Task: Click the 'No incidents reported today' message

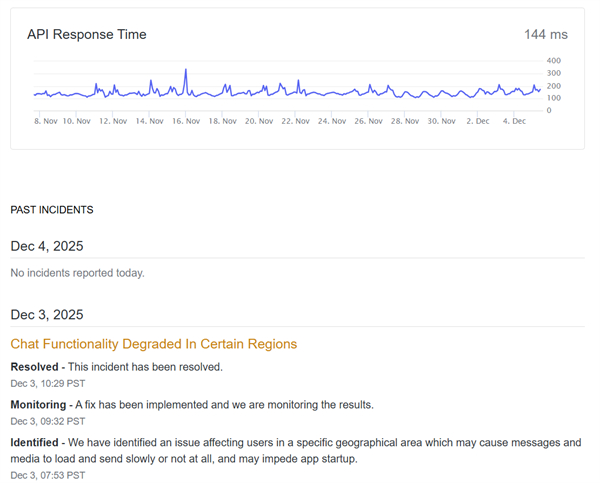Action: pyautogui.click(x=77, y=273)
